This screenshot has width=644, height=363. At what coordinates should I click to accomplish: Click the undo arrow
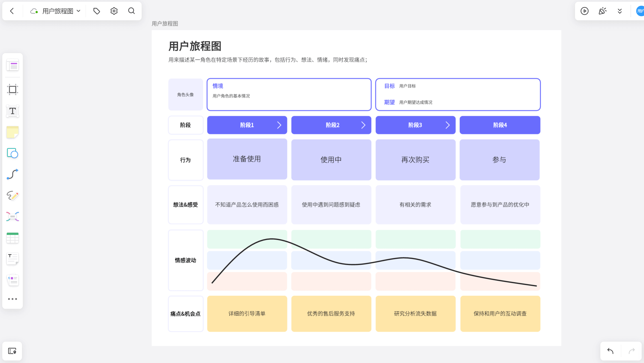point(610,351)
